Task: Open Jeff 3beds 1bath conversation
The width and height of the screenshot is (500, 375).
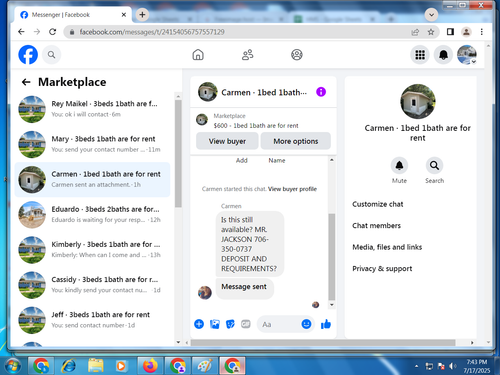Action: click(93, 320)
